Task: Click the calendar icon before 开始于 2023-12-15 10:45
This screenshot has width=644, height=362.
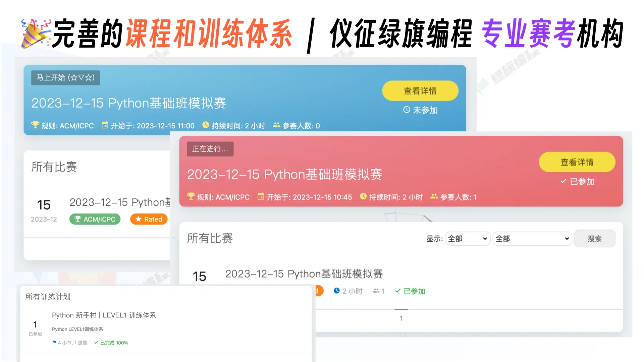Action: click(x=261, y=196)
